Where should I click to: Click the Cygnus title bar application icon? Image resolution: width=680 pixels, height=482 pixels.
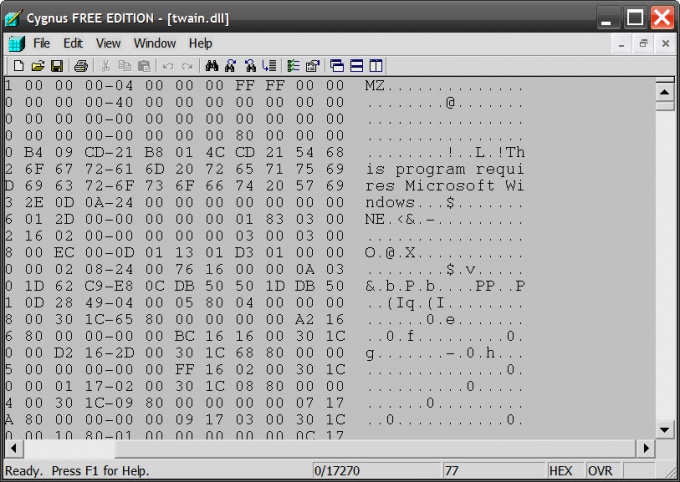tap(13, 18)
